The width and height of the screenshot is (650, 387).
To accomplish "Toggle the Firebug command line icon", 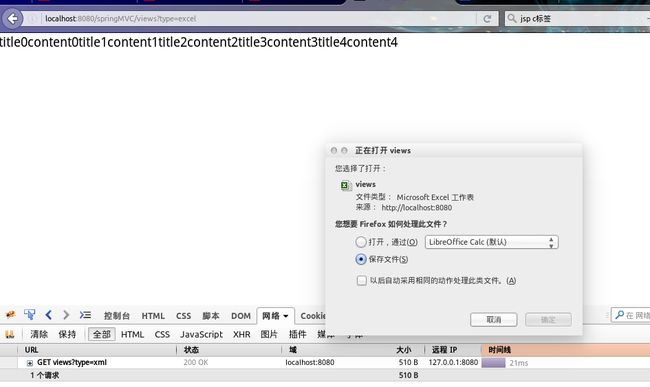I will [x=85, y=315].
